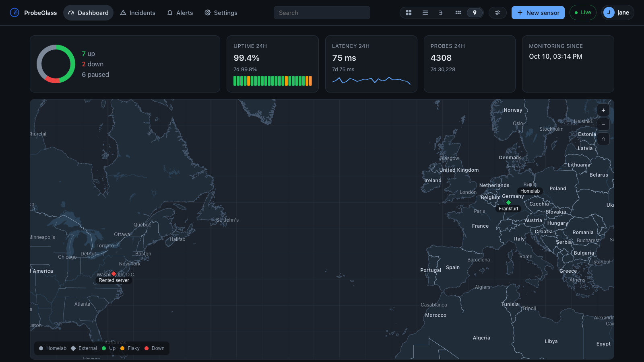Open the Dashboard tab

click(88, 13)
